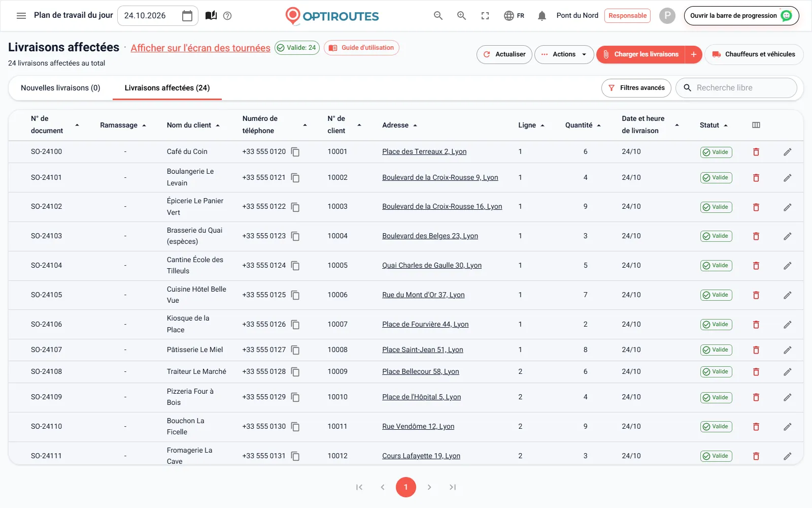The image size is (812, 508).
Task: Expand the Actions dropdown
Action: pyautogui.click(x=564, y=54)
